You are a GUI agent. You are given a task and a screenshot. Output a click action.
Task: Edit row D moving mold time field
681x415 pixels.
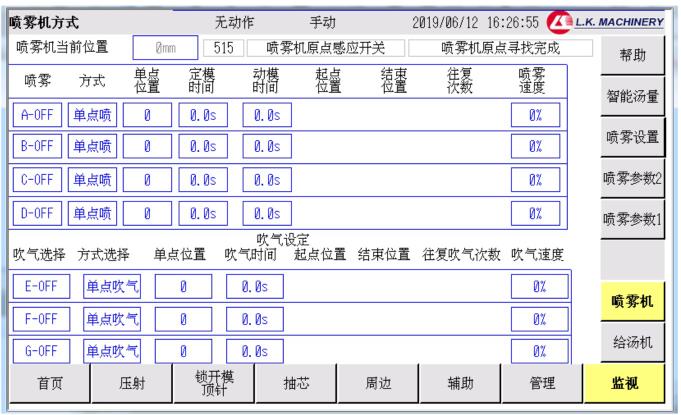267,213
